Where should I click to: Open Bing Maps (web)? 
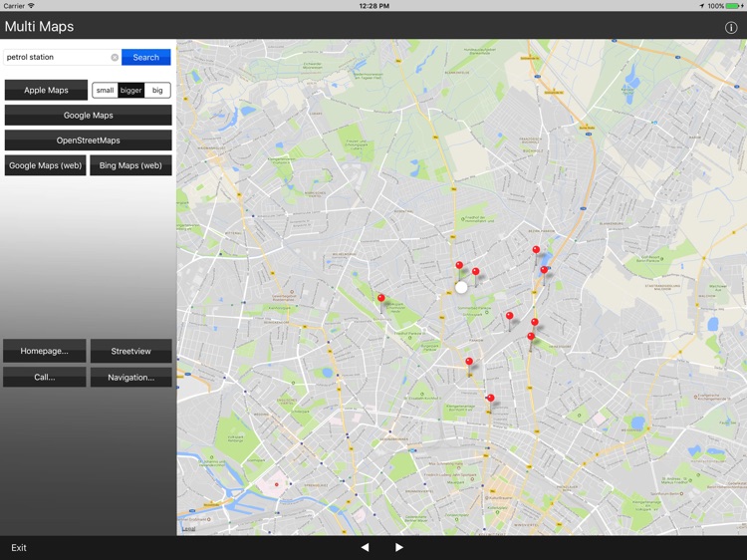(130, 165)
